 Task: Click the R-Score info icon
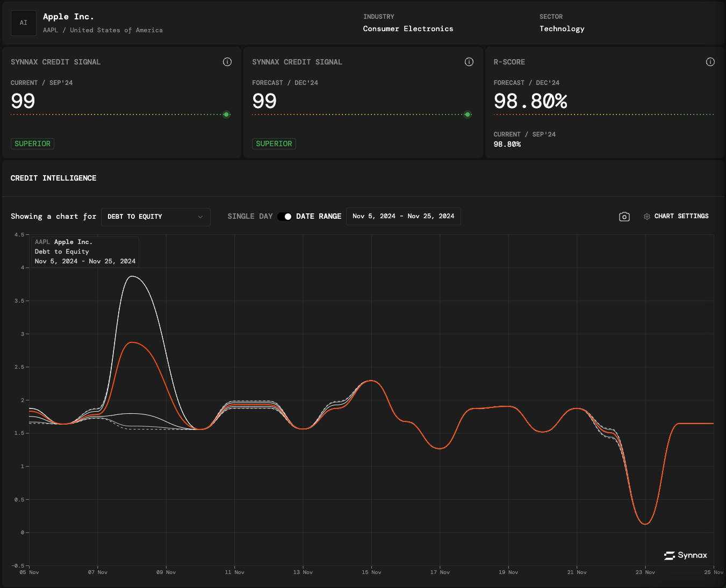[x=710, y=62]
